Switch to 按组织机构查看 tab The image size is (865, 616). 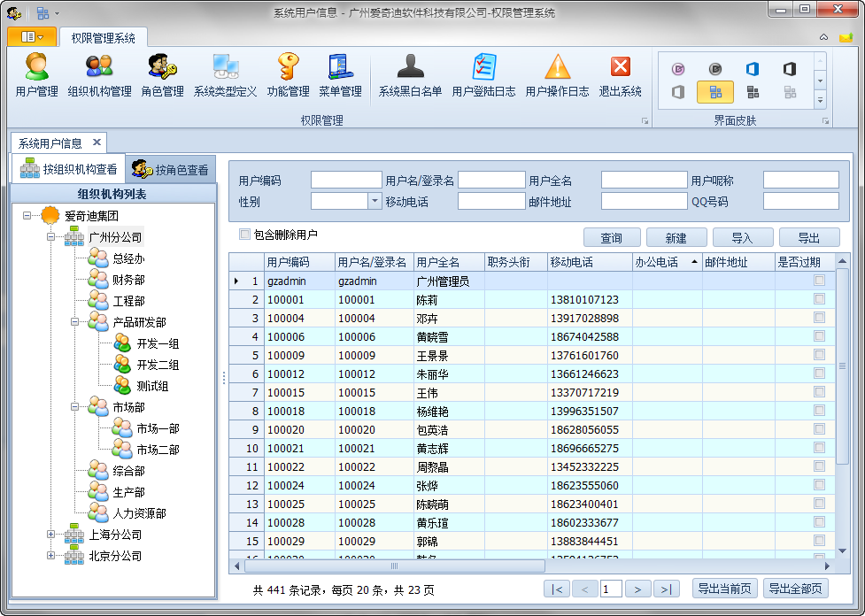[x=69, y=169]
